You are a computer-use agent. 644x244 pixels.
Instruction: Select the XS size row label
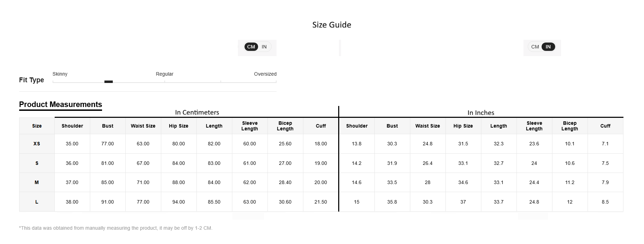pos(37,144)
